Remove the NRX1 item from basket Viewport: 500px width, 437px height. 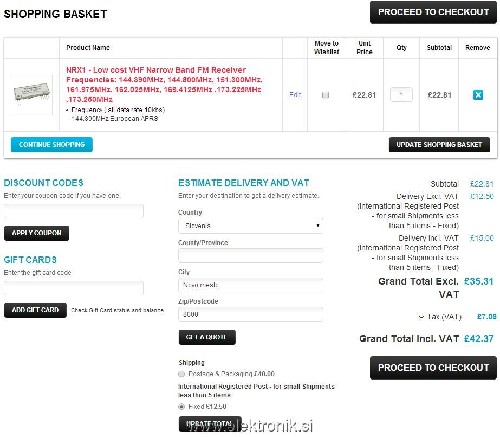pyautogui.click(x=478, y=95)
